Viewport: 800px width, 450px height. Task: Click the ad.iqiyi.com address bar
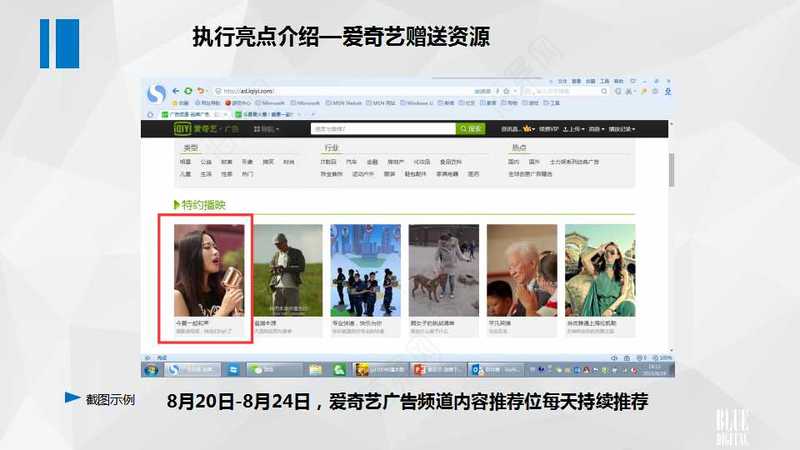point(342,91)
